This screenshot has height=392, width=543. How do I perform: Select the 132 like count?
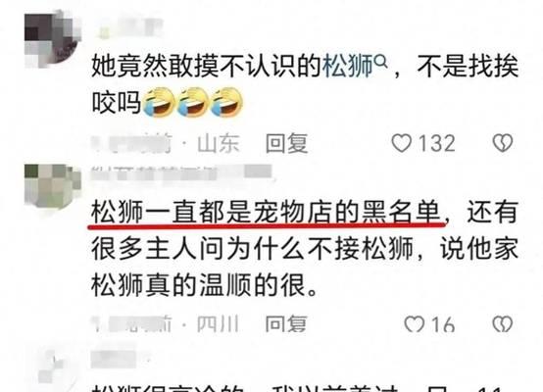point(437,143)
